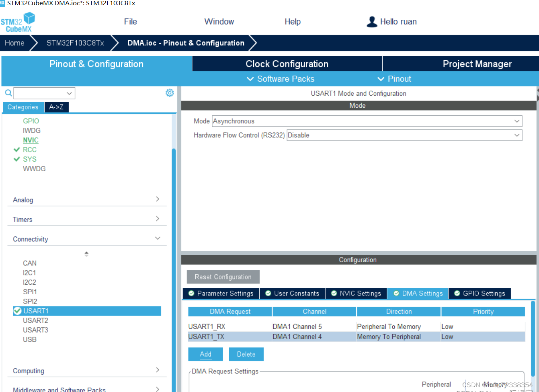Viewport: 539px width, 392px height.
Task: Collapse the Connectivity category
Action: click(x=87, y=239)
